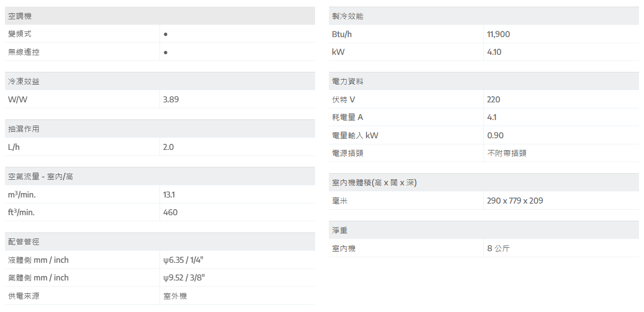Click the 室外機 power source value

click(175, 296)
